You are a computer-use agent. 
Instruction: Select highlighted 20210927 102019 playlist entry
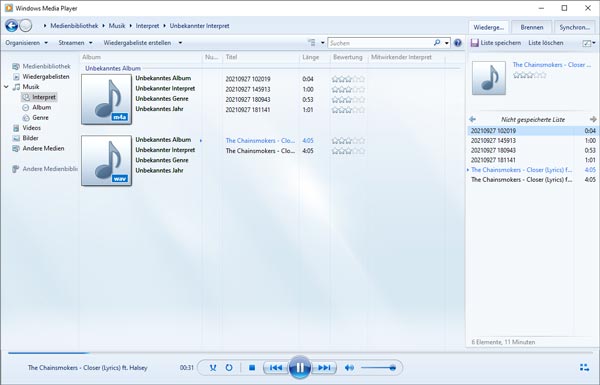tap(533, 131)
